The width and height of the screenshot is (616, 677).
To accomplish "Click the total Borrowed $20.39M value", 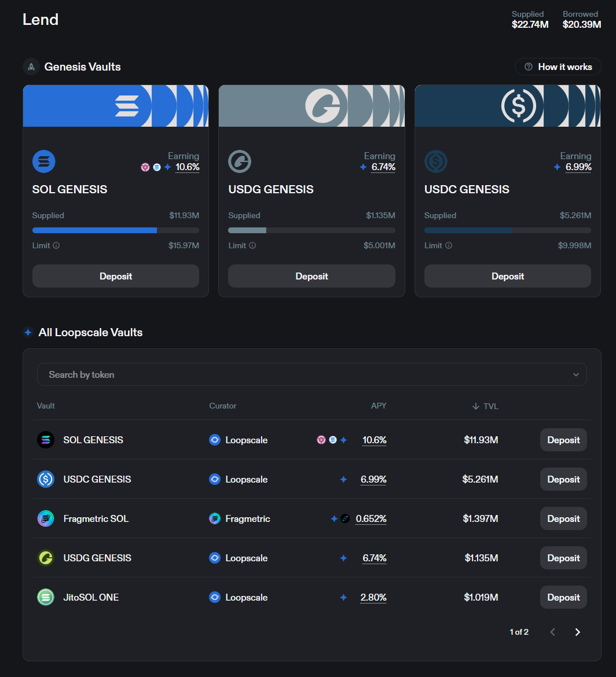I will (581, 25).
